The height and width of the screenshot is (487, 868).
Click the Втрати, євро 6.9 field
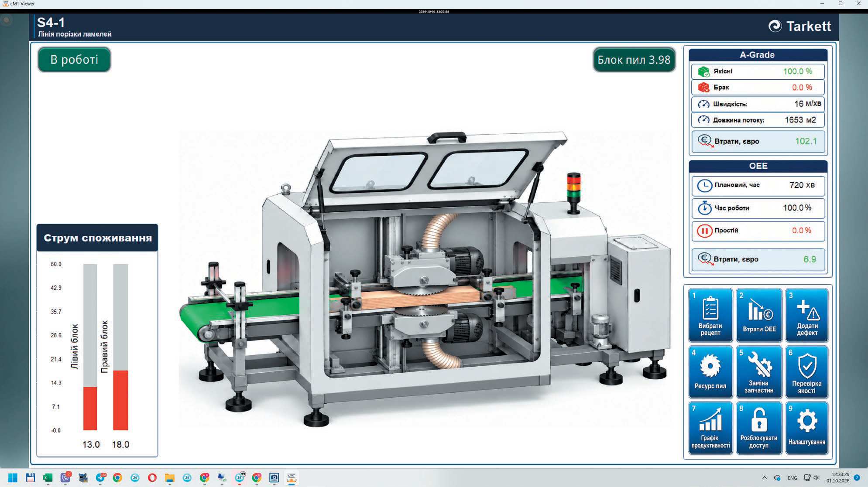[758, 259]
